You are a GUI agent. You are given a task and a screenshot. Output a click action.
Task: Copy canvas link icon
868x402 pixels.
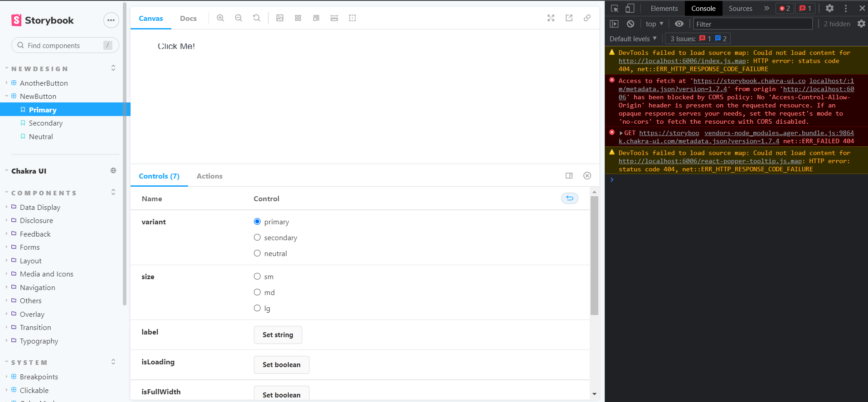point(587,18)
